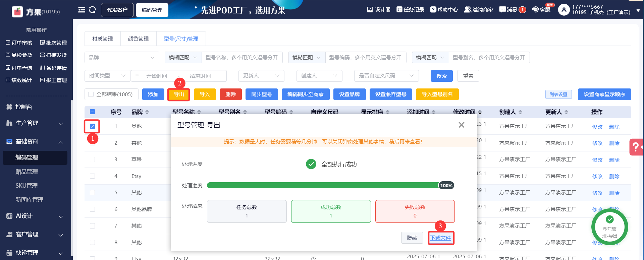
Task: Open 批次管理 shortcut in sidebar
Action: click(x=54, y=43)
